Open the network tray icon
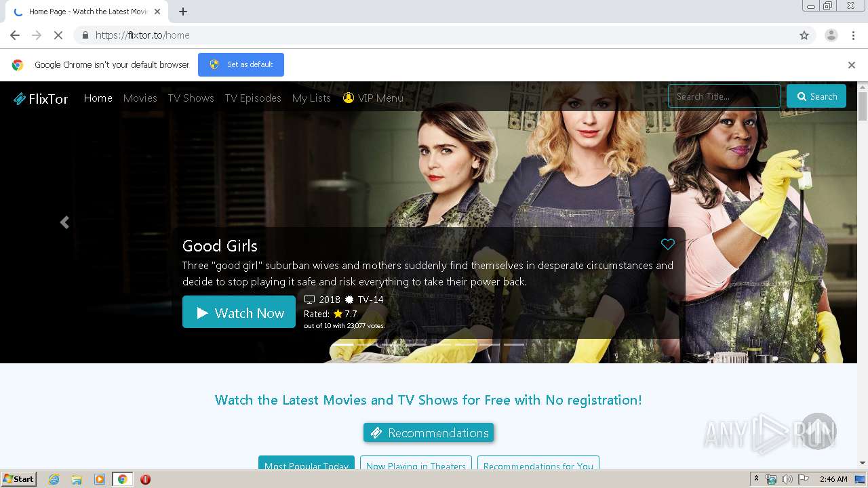Screen dimensions: 868x488 pyautogui.click(x=771, y=479)
